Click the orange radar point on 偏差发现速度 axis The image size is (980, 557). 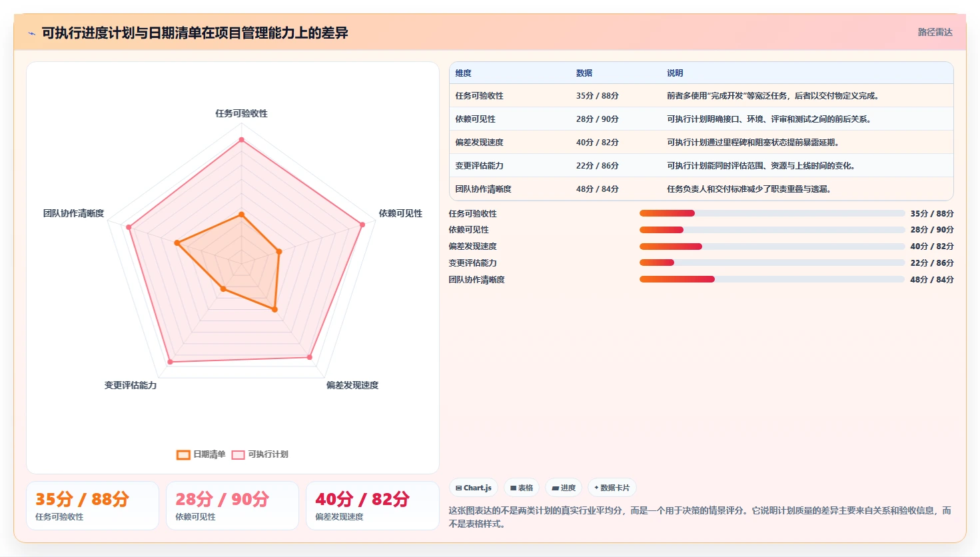point(274,309)
